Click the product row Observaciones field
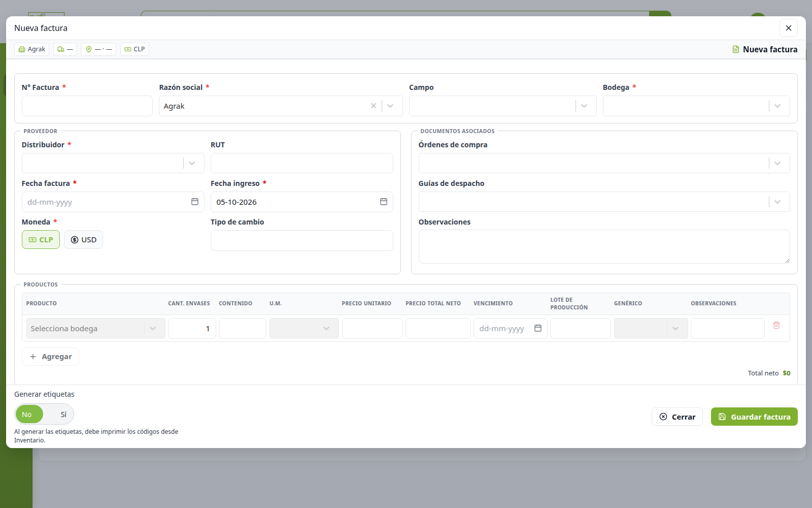This screenshot has height=508, width=812. coord(728,328)
